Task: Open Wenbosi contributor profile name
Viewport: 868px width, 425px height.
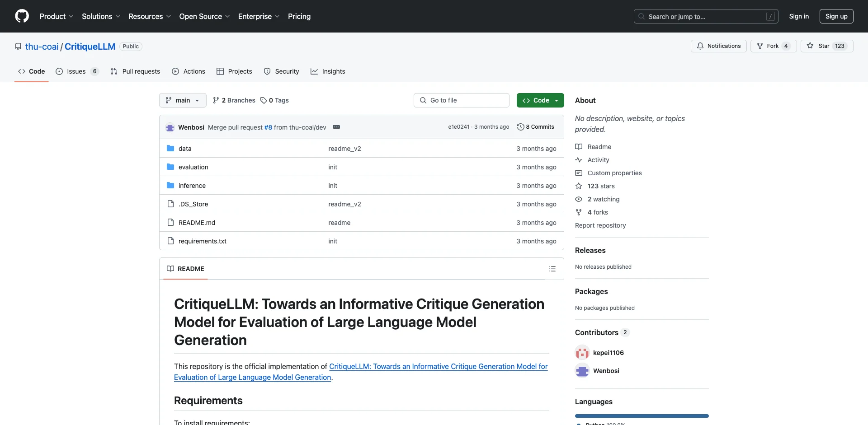Action: (606, 371)
